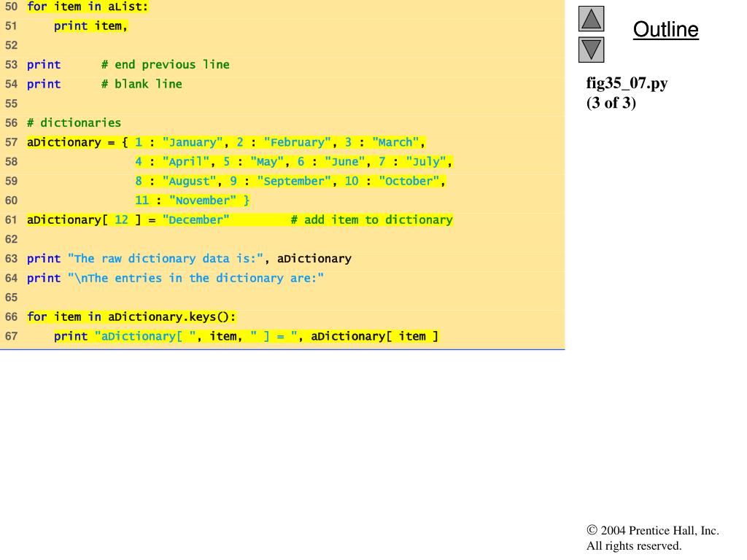747x560 pixels.
Task: Click the (3 of 3) page indicator
Action: (611, 102)
